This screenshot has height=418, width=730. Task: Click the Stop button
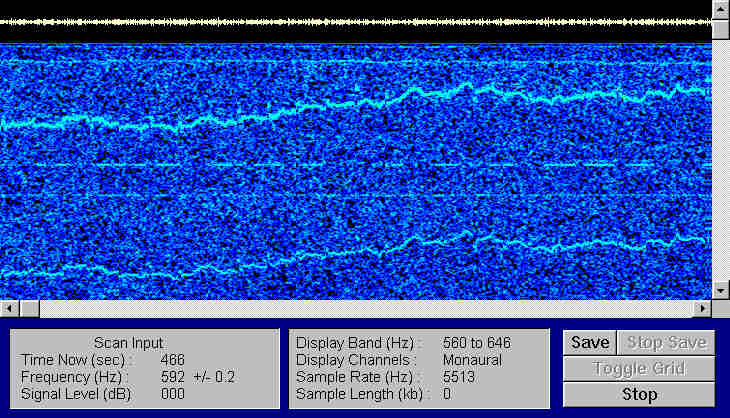(x=639, y=394)
